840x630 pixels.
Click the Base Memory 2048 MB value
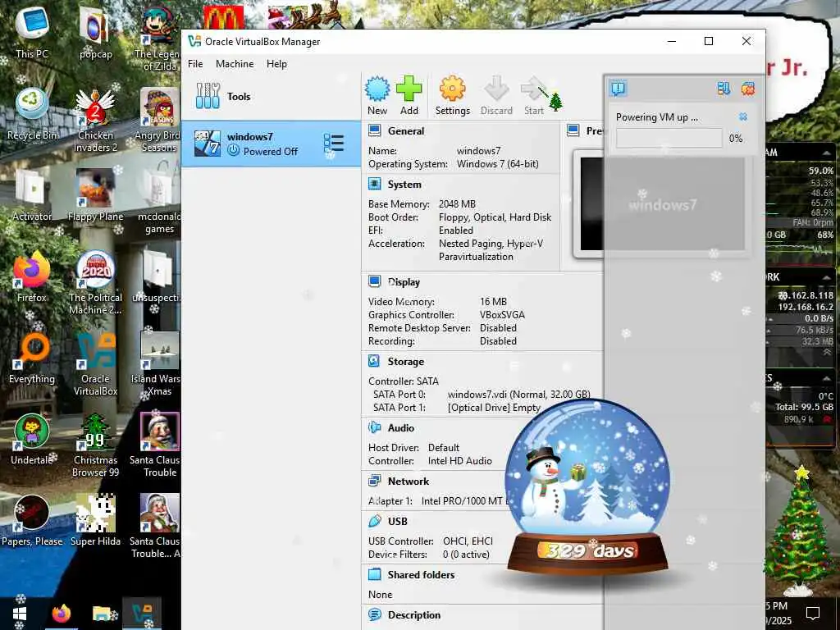457,204
